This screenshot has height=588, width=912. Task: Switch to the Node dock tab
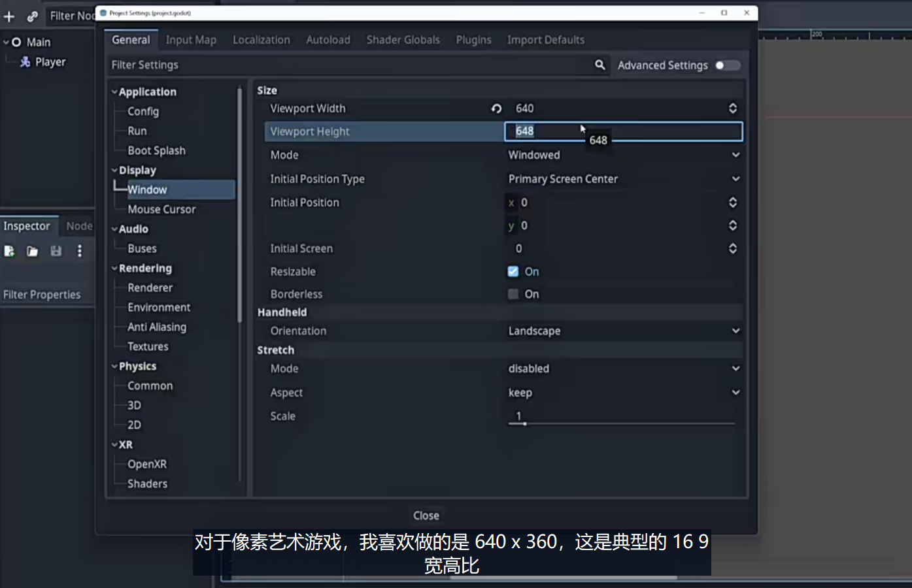tap(79, 226)
